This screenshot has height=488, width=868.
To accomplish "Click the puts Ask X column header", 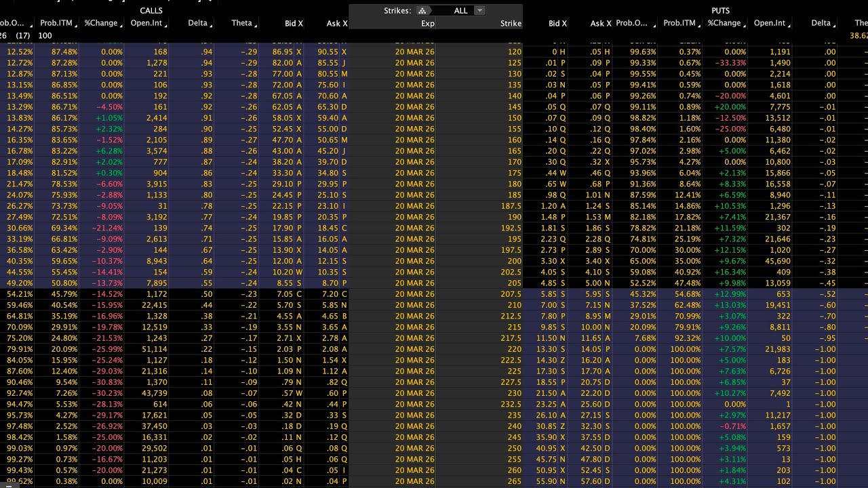I will pos(601,24).
